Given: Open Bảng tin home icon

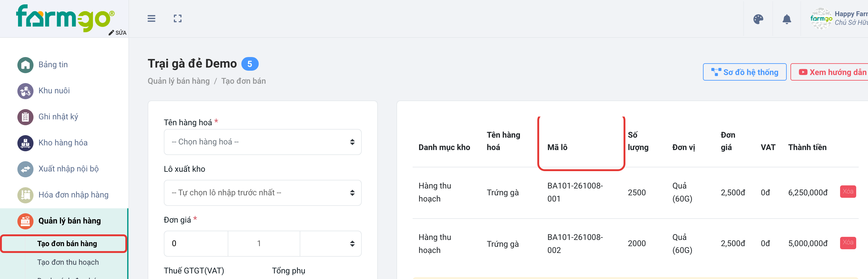Looking at the screenshot, I should coord(25,64).
